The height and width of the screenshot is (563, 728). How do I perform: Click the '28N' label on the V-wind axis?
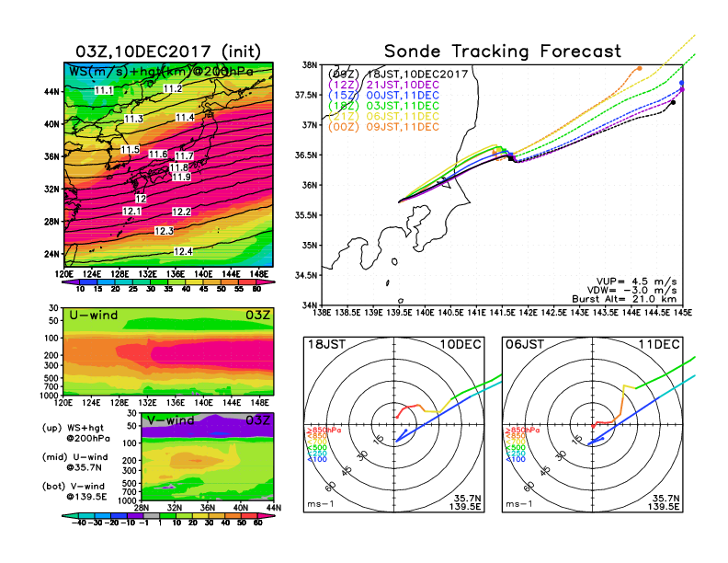[142, 508]
